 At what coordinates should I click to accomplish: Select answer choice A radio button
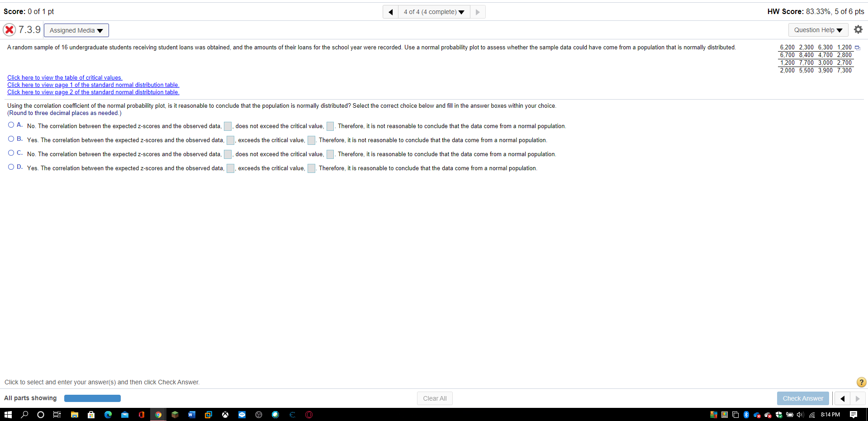pos(10,124)
